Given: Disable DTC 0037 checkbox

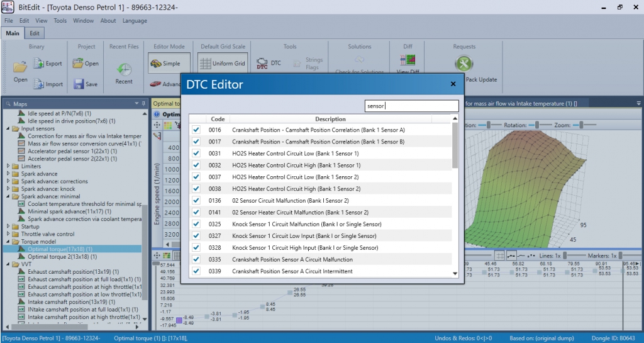Looking at the screenshot, I should click(196, 177).
